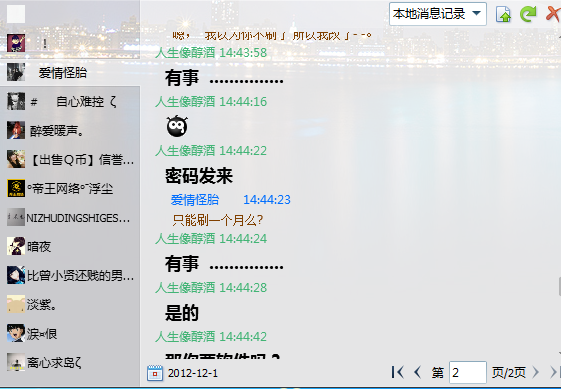This screenshot has width=561, height=389.
Task: Click the message text 密码发来
Action: click(x=199, y=176)
